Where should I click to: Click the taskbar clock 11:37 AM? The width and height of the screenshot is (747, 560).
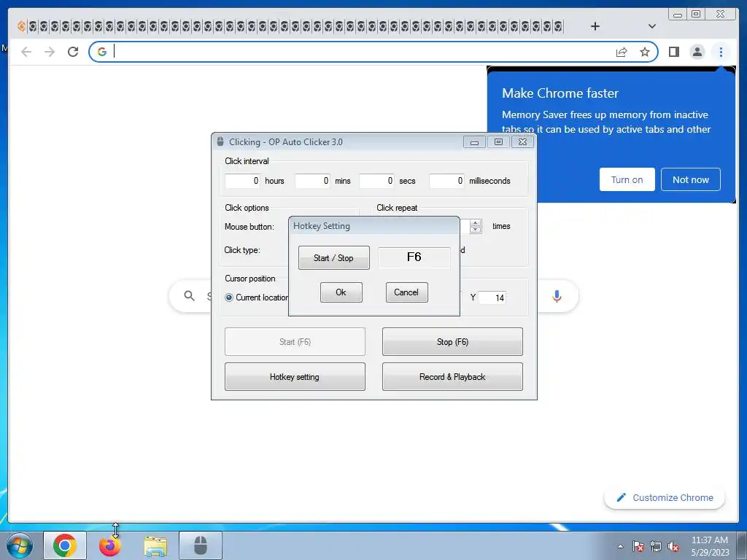(709, 540)
